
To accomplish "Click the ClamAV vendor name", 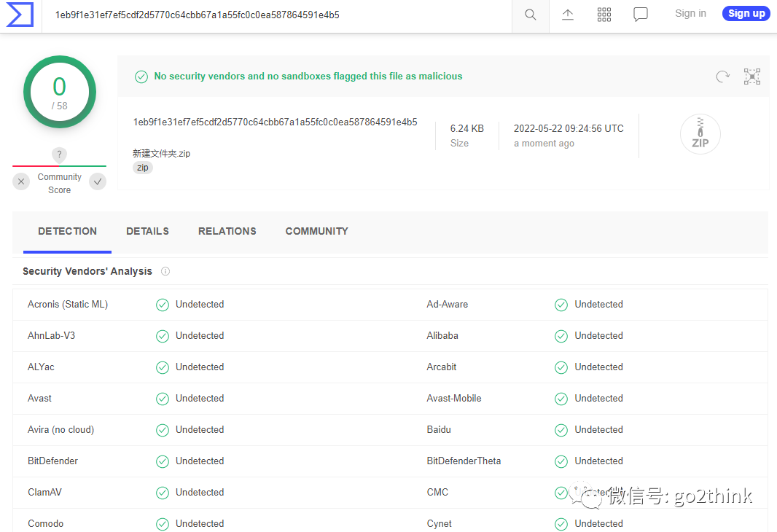I will point(44,493).
